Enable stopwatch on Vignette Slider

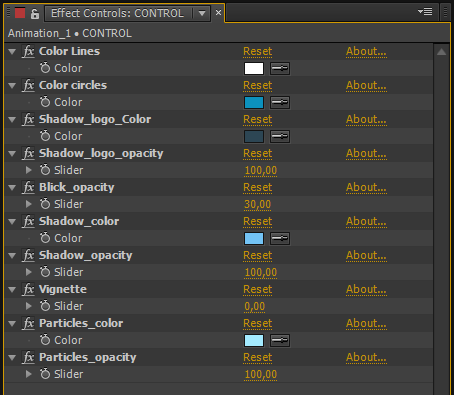click(45, 306)
